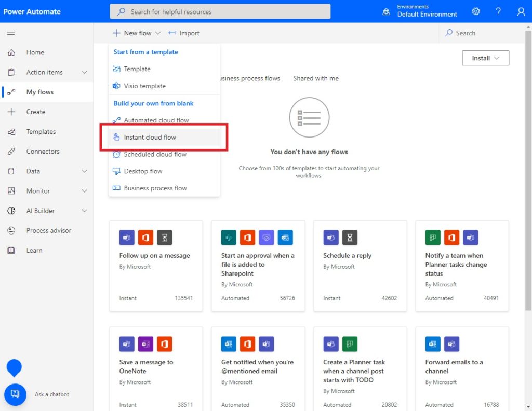Click the Business process flow icon
Image resolution: width=532 pixels, height=411 pixels.
(116, 188)
